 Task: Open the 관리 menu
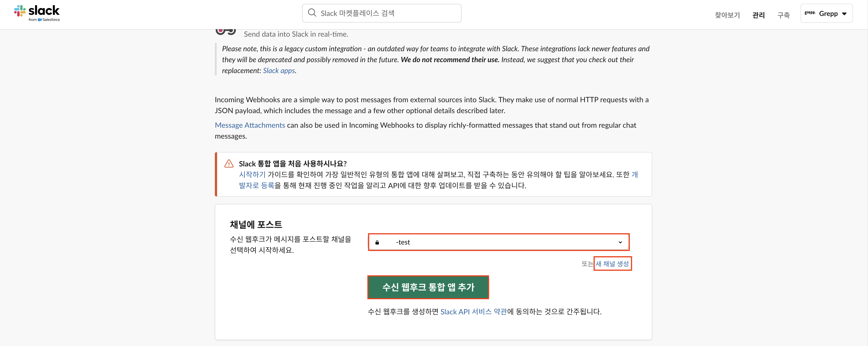758,15
